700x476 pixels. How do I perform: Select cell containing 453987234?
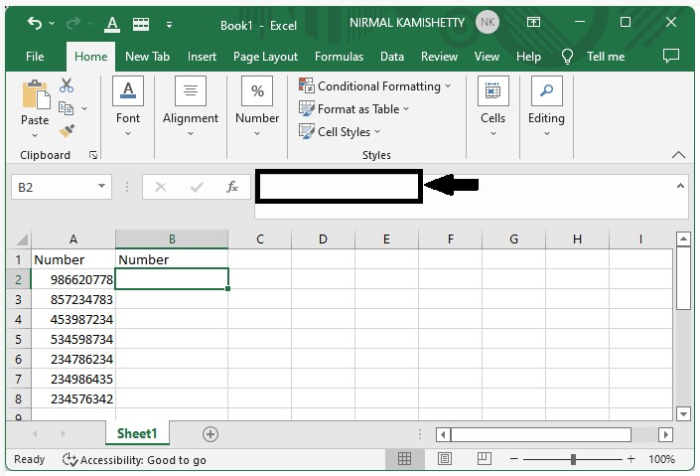(73, 319)
